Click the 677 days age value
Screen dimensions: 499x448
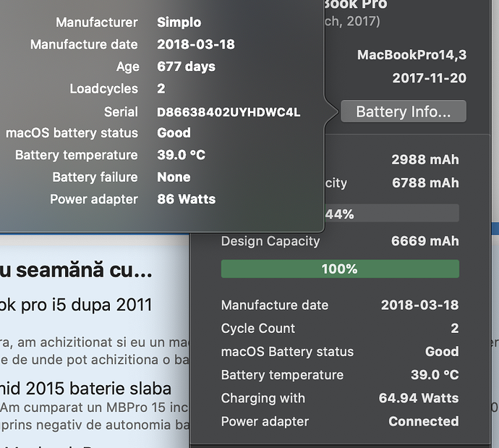(x=188, y=67)
